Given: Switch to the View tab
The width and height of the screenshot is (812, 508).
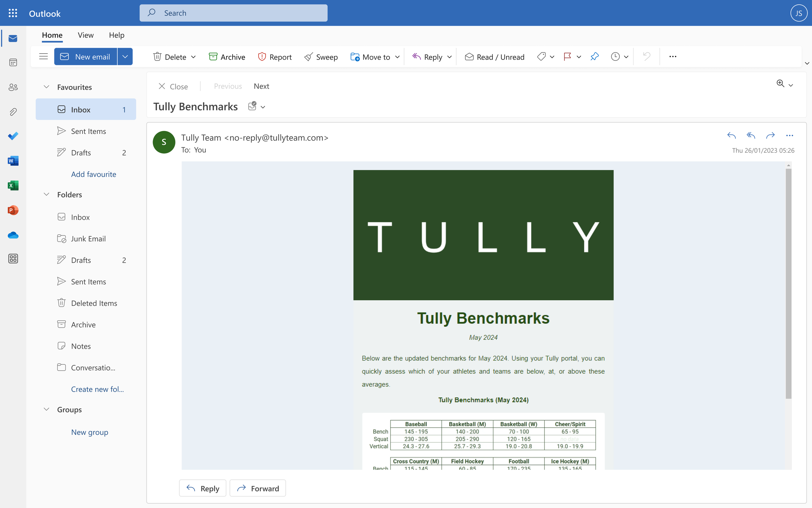Looking at the screenshot, I should pyautogui.click(x=86, y=35).
